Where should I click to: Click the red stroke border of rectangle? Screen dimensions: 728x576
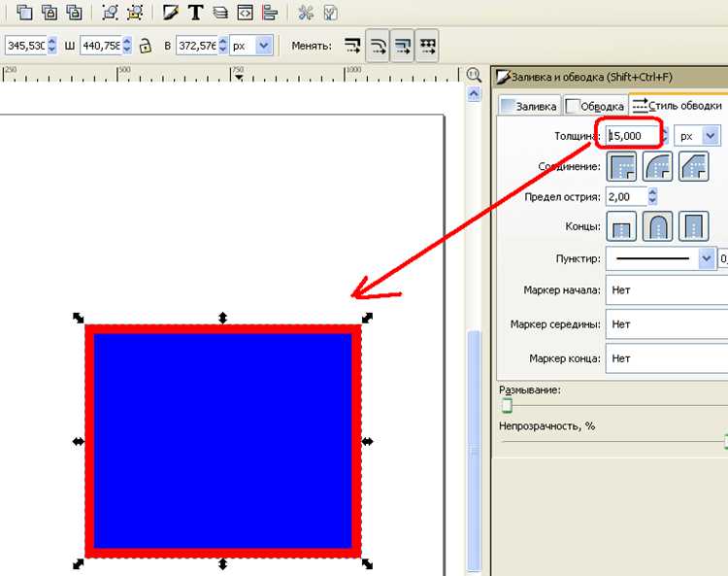(x=223, y=329)
